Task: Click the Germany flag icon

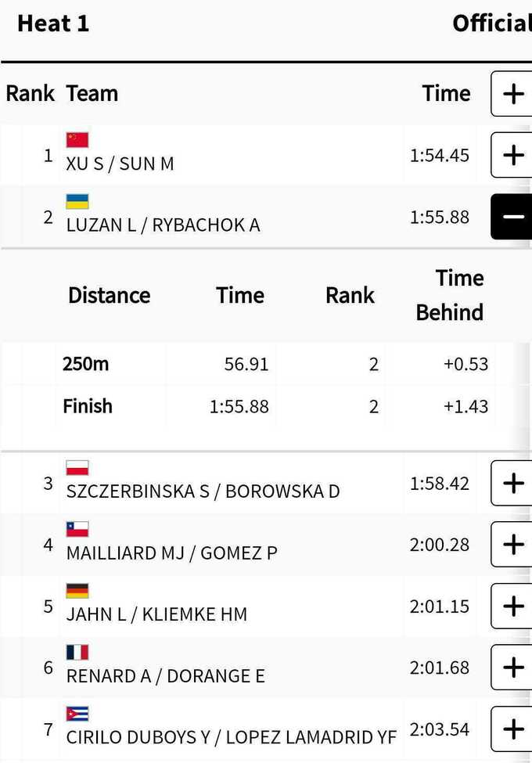Action: tap(77, 591)
